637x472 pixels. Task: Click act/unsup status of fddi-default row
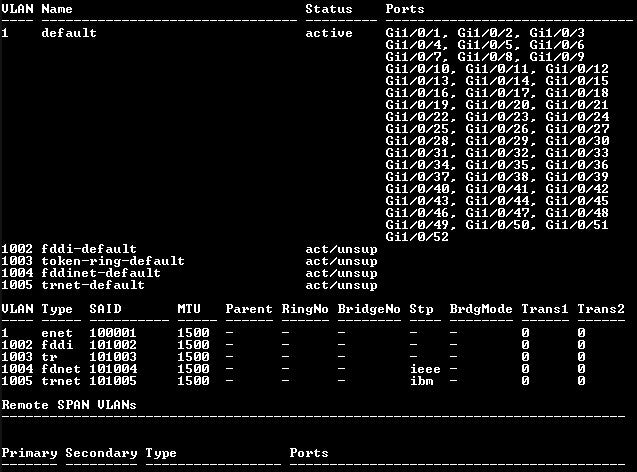click(341, 249)
